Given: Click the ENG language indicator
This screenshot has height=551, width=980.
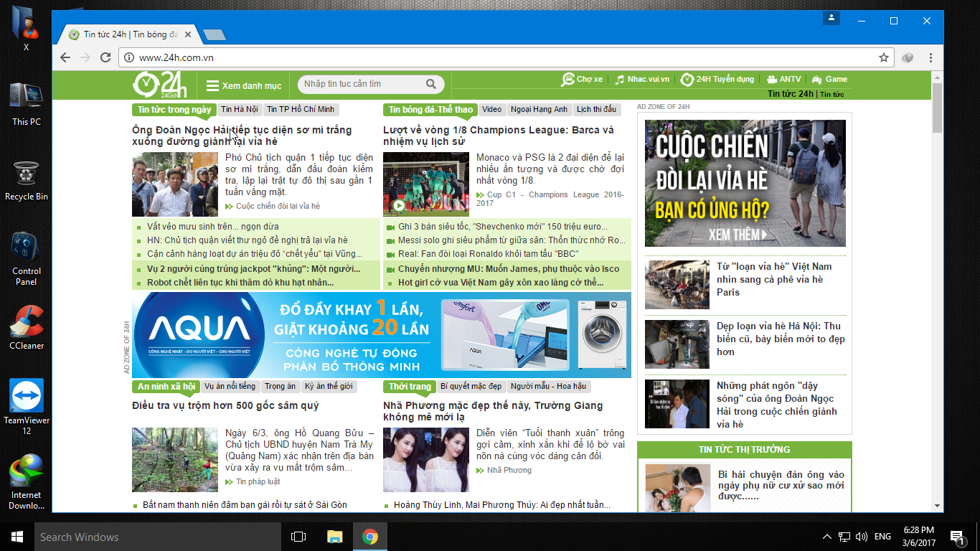Looking at the screenshot, I should click(882, 537).
